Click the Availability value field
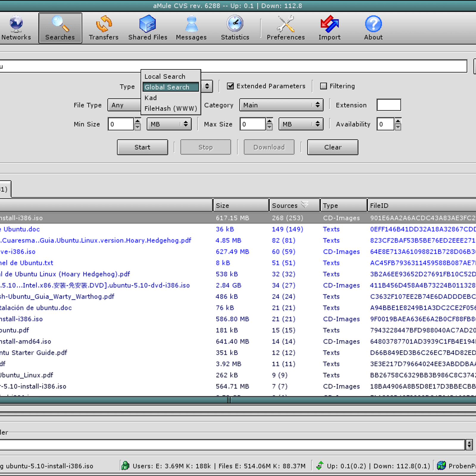The image size is (476, 476). 386,124
